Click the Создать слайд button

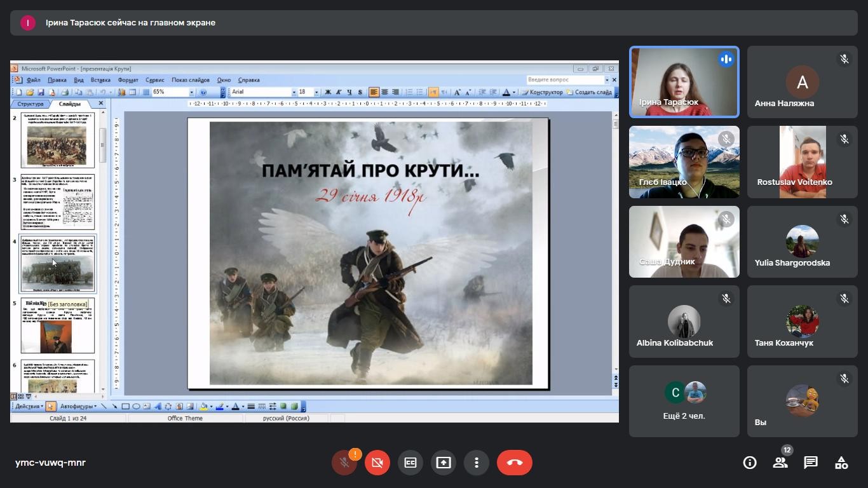(x=590, y=92)
